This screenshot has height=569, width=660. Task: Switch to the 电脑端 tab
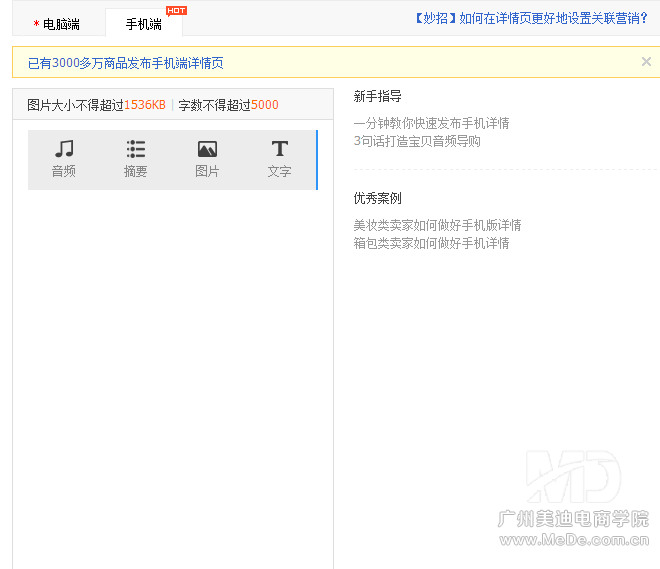tap(59, 24)
